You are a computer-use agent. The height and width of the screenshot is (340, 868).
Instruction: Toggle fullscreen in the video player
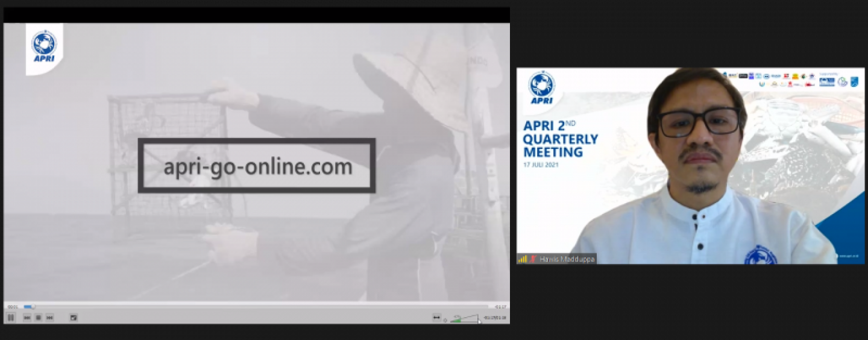click(x=74, y=318)
